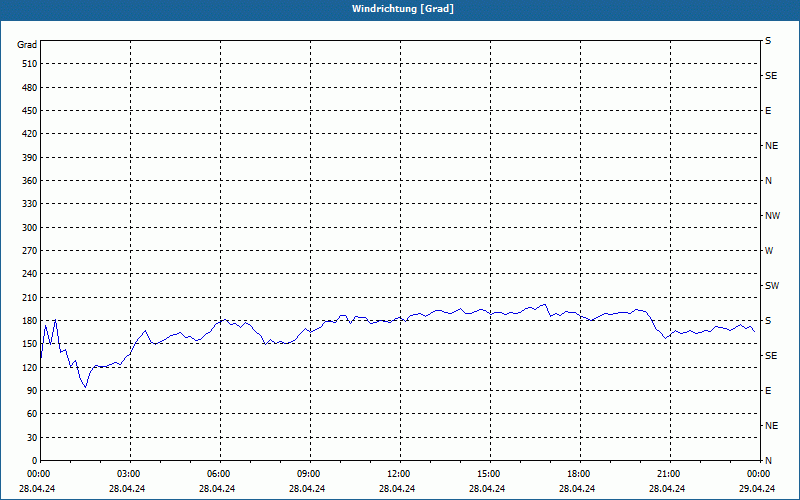This screenshot has height=500, width=800.
Task: Select the 28.04.24 date under 12:00
Action: (x=397, y=489)
